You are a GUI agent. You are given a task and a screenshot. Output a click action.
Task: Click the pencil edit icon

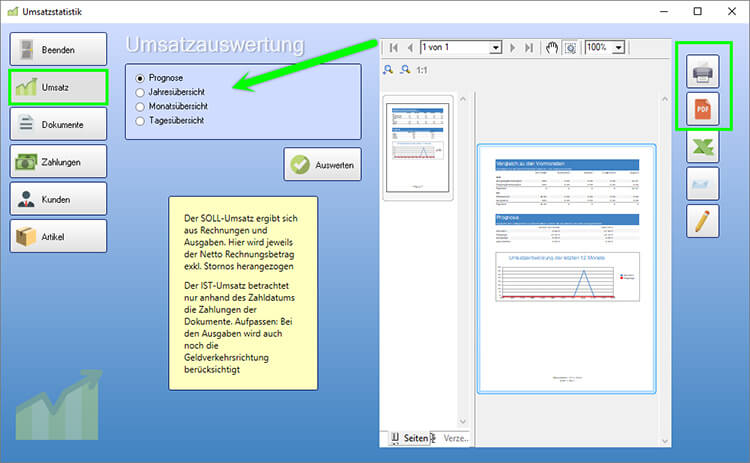703,221
